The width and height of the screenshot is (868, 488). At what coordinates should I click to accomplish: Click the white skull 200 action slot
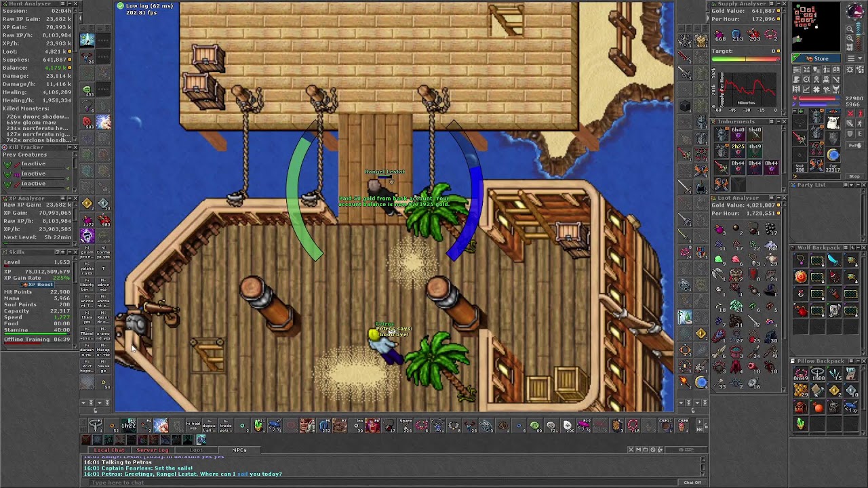coord(568,426)
